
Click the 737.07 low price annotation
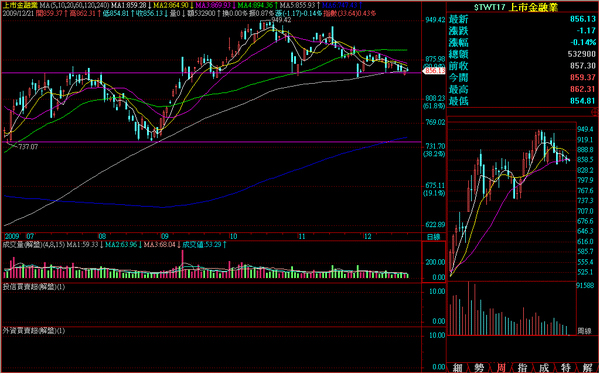tap(28, 147)
